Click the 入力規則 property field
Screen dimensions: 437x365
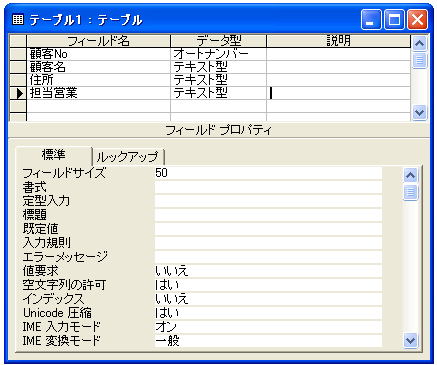click(x=268, y=243)
